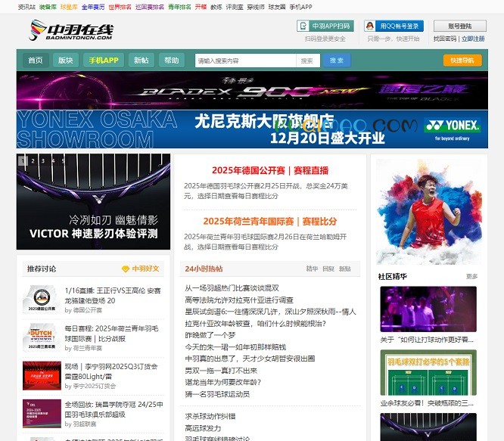Click the 立即注册 register link
The width and height of the screenshot is (504, 441).
(473, 39)
